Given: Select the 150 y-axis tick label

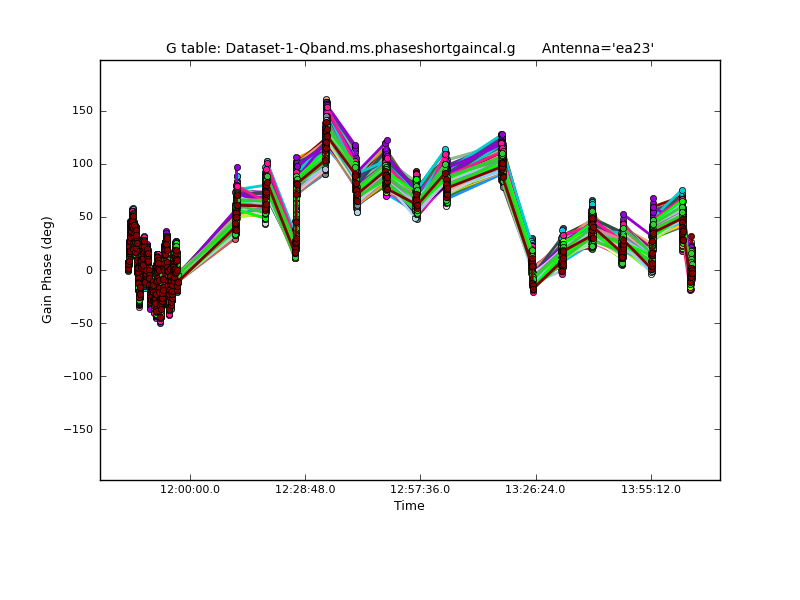Looking at the screenshot, I should pyautogui.click(x=81, y=111).
